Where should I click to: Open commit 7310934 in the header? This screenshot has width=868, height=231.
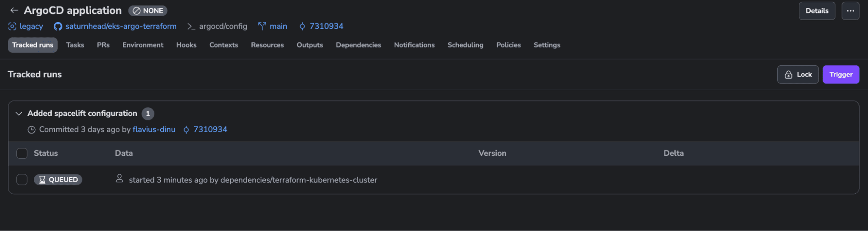point(326,26)
